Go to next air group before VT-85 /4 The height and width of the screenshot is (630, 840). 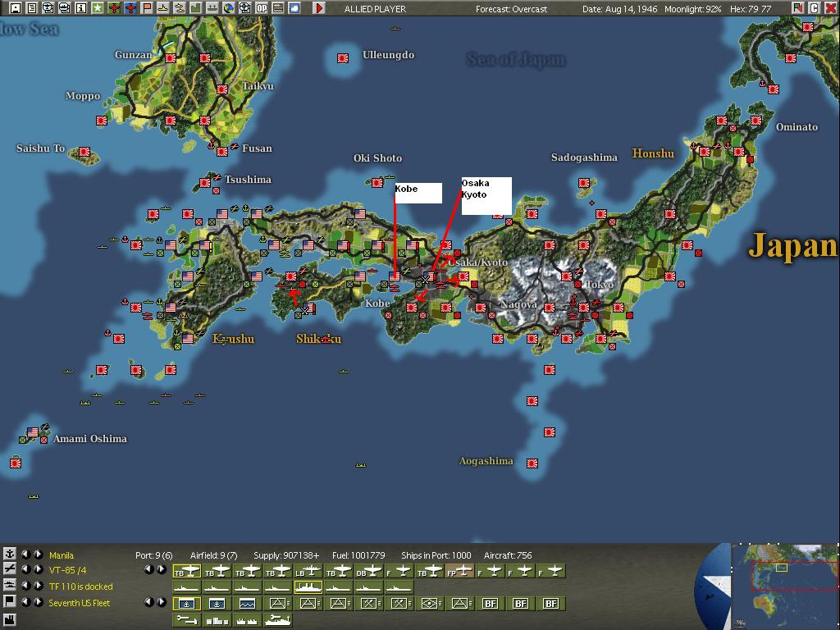pos(38,569)
